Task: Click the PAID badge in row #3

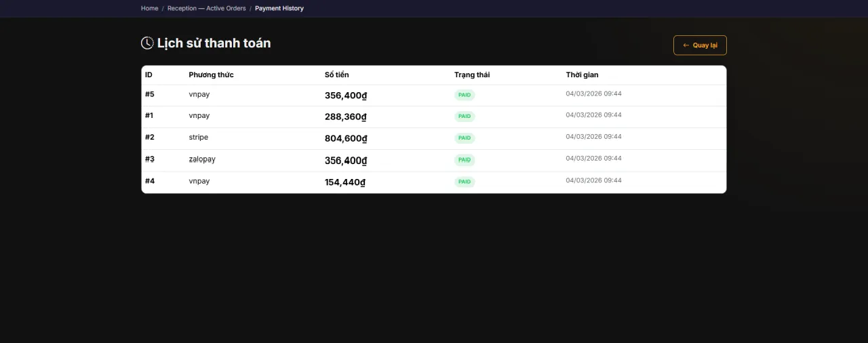Action: (465, 160)
